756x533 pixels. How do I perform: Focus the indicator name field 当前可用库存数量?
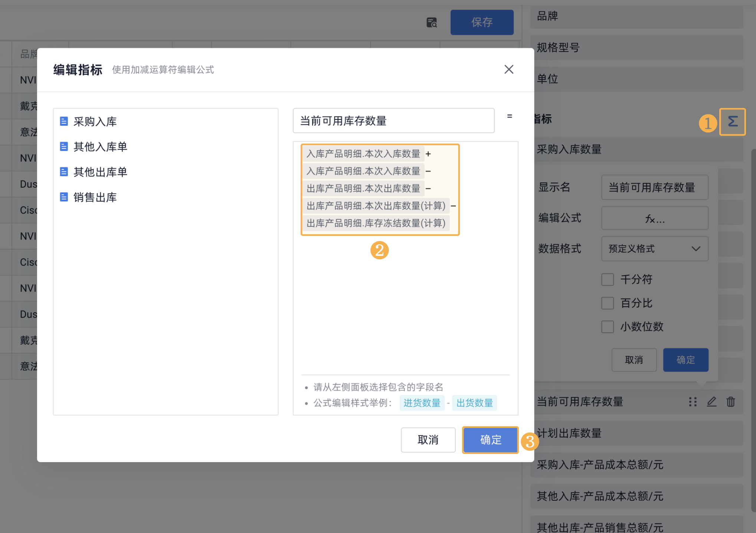click(x=393, y=121)
